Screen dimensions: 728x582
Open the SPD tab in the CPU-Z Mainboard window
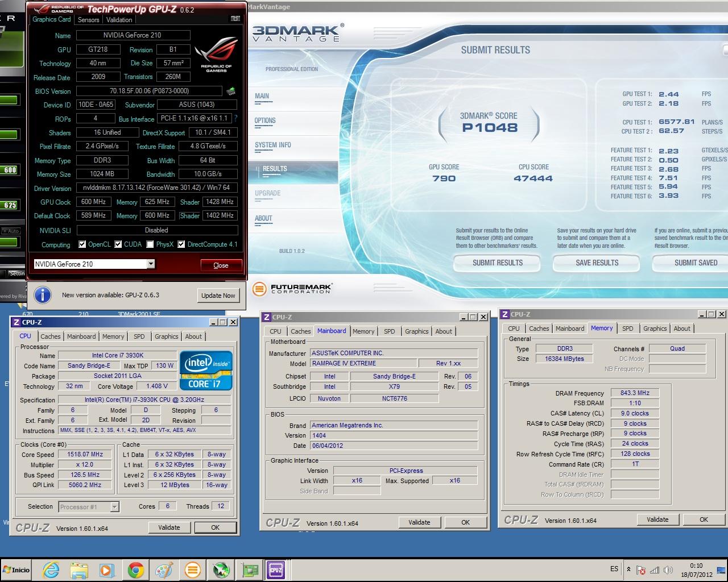390,331
